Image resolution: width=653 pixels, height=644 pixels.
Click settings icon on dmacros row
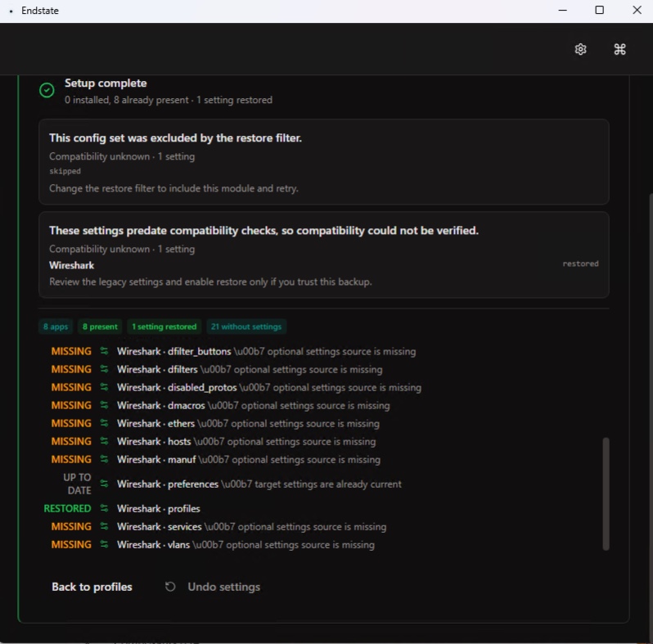104,405
